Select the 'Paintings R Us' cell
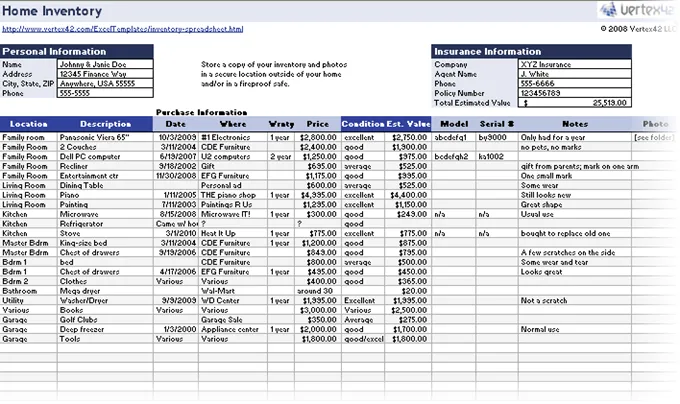The image size is (680, 404). pyautogui.click(x=233, y=205)
